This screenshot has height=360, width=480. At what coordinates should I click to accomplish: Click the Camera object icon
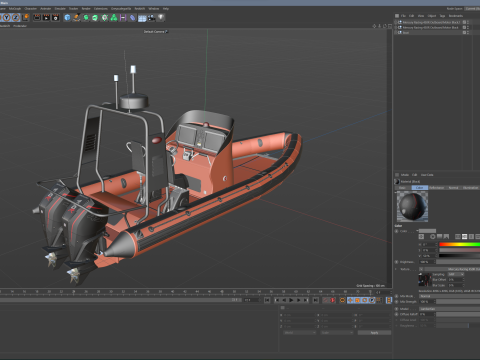point(151,18)
